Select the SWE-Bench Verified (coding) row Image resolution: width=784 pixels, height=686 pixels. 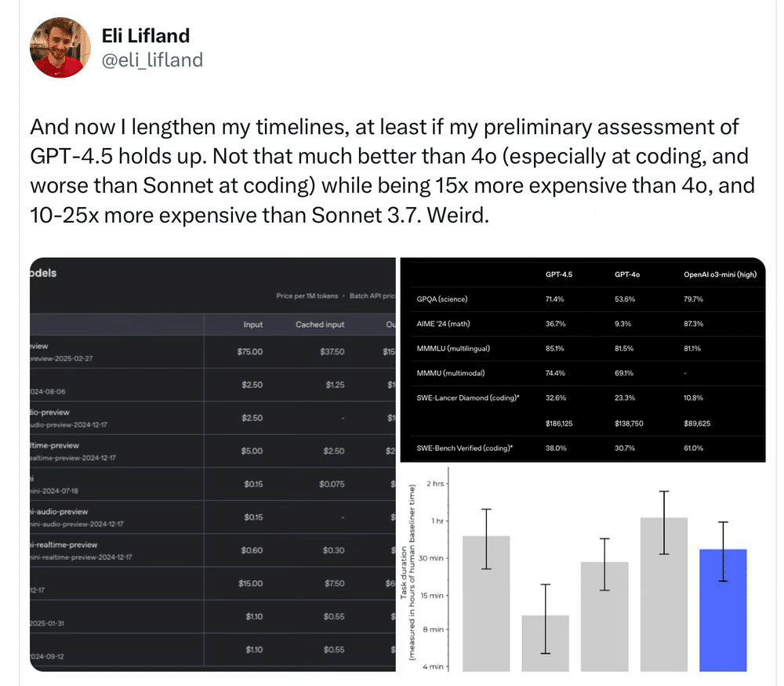pyautogui.click(x=583, y=448)
